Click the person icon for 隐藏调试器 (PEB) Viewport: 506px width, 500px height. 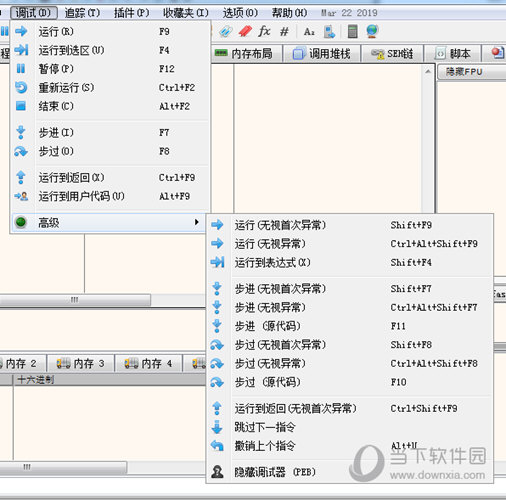pos(217,472)
